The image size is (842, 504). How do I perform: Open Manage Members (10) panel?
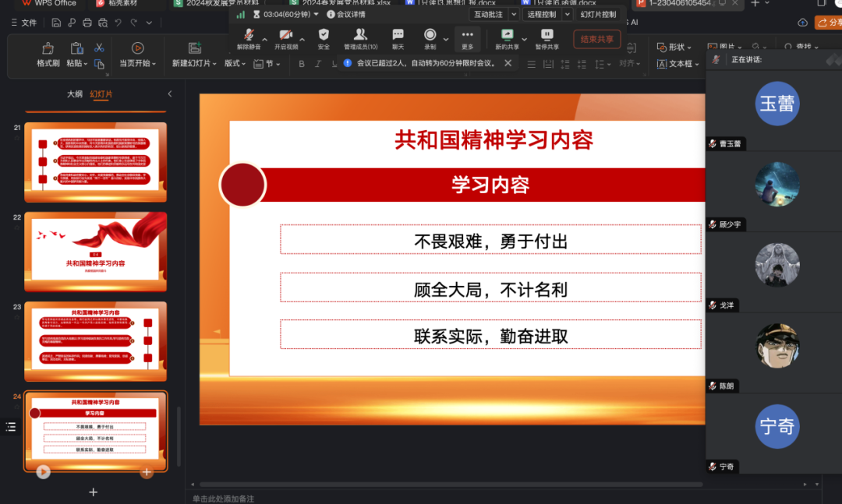point(360,36)
